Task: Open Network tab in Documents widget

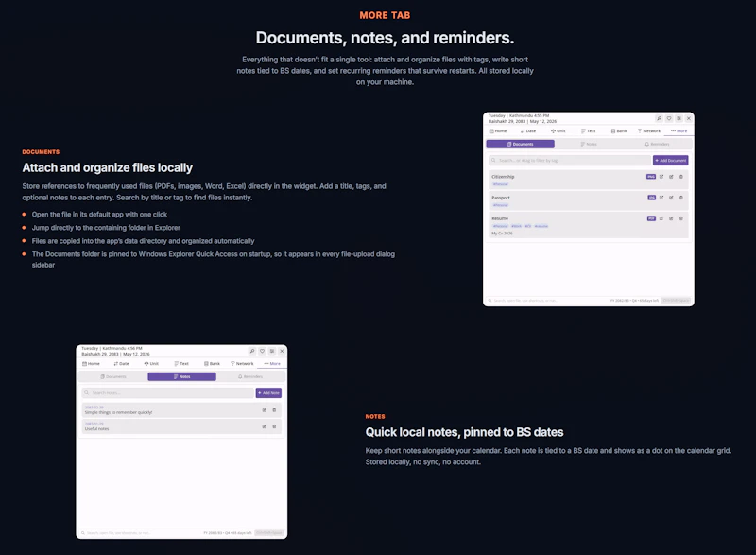Action: tap(649, 131)
